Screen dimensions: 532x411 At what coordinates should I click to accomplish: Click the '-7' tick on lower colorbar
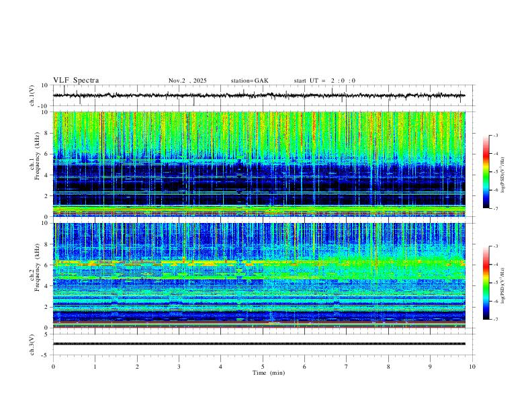(x=495, y=320)
